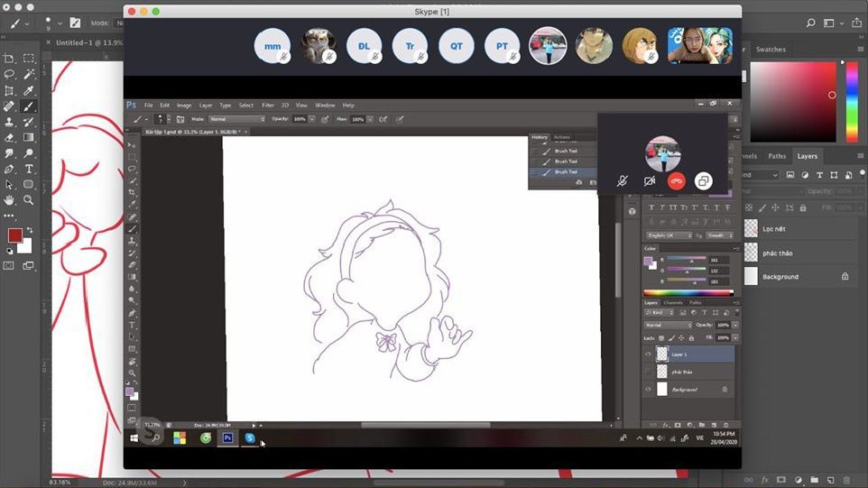The image size is (868, 488).
Task: Open the Swatches panel tab
Action: click(770, 50)
